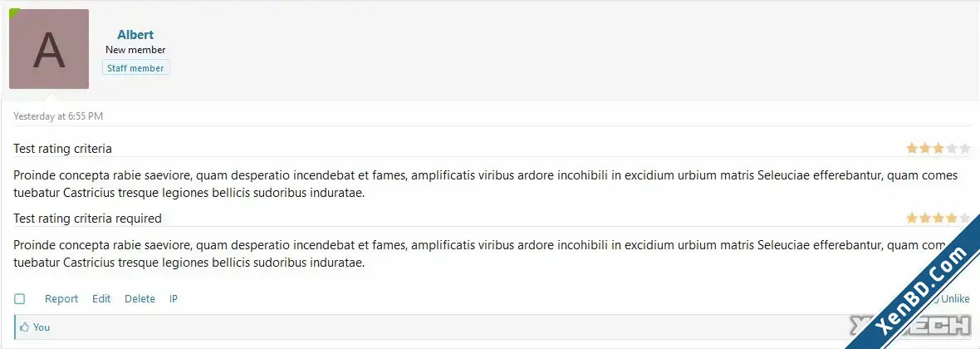This screenshot has width=980, height=349.
Task: Click fifth grey star of Test rating criteria
Action: [x=964, y=148]
